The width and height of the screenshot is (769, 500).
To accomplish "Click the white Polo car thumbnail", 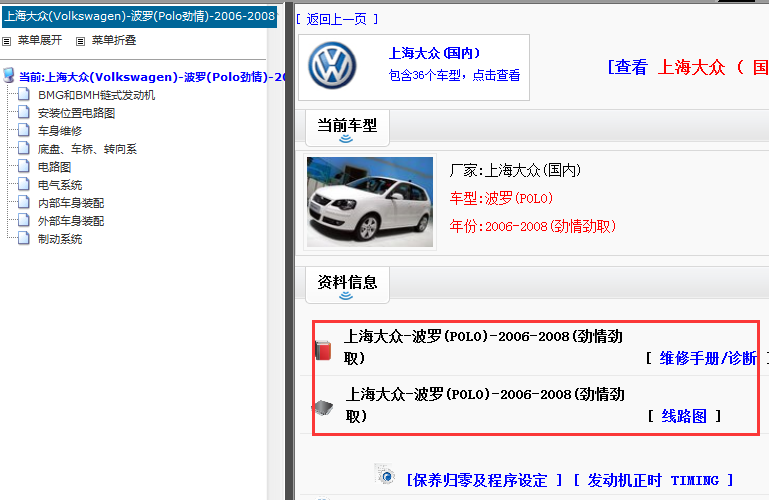I will 370,200.
